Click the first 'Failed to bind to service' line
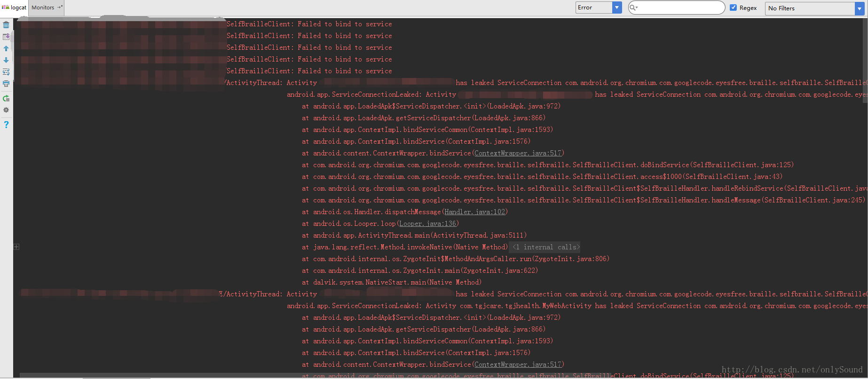 (309, 24)
